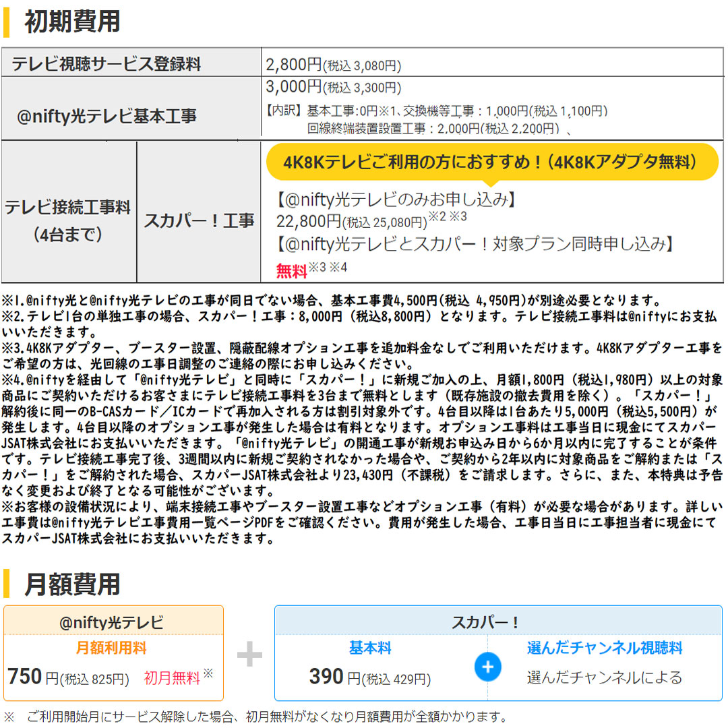Image resolution: width=728 pixels, height=728 pixels.
Task: Click the テレビ視聴サービス登録料 table cell
Action: pos(131,63)
